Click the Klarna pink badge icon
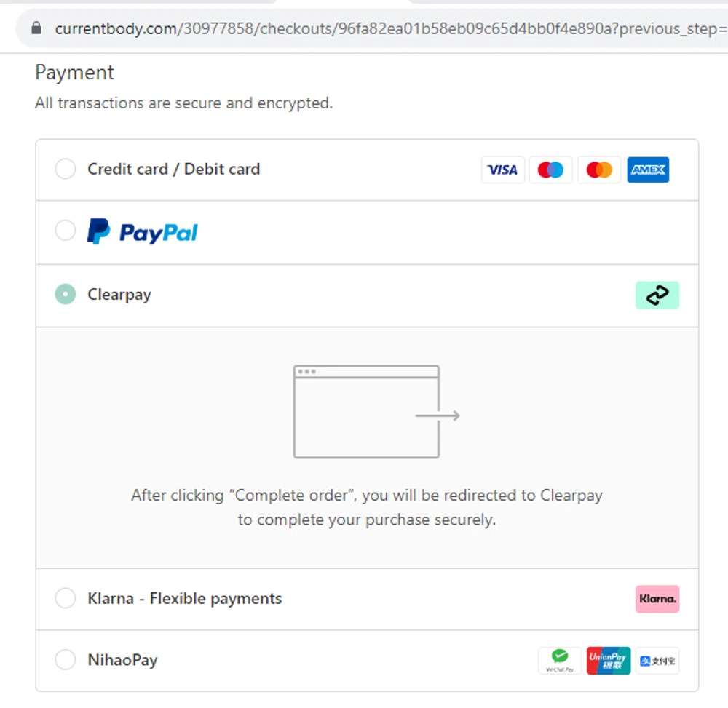 pos(657,599)
